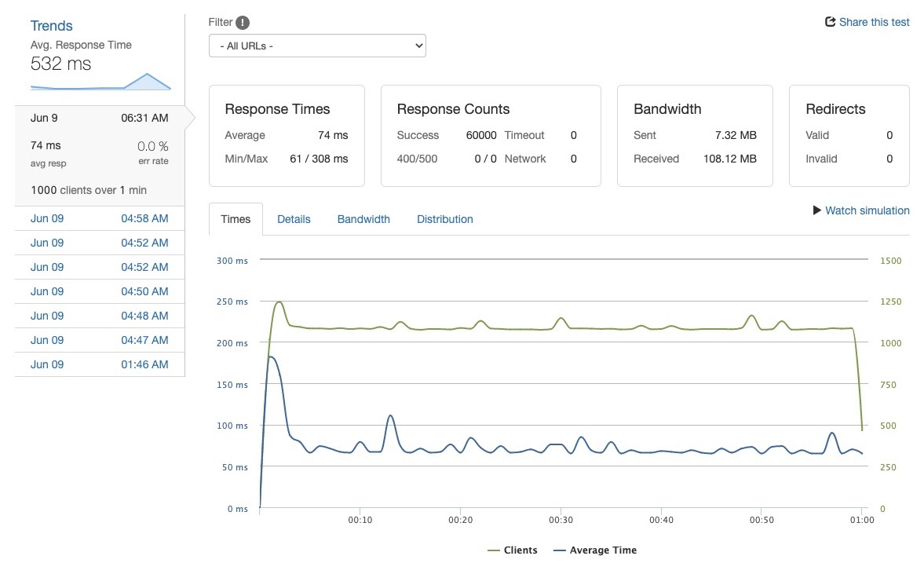Click the 00:10 time axis label
The image size is (924, 574).
[x=360, y=520]
